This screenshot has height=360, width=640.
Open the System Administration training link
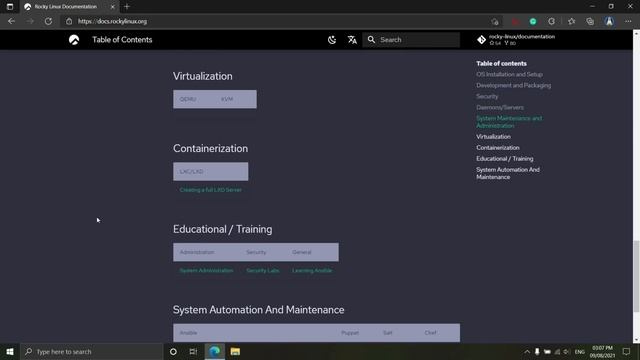[206, 270]
